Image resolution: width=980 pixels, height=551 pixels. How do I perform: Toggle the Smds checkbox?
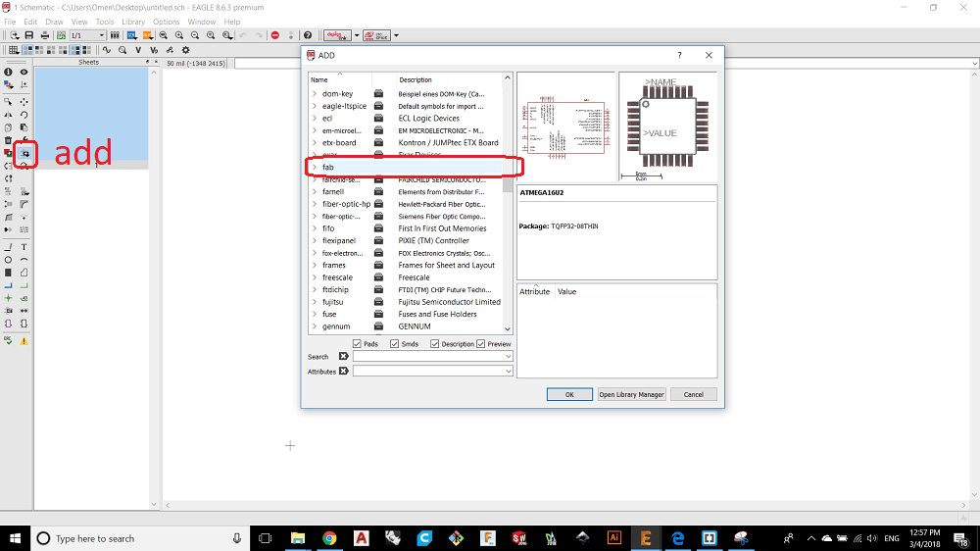[x=394, y=344]
